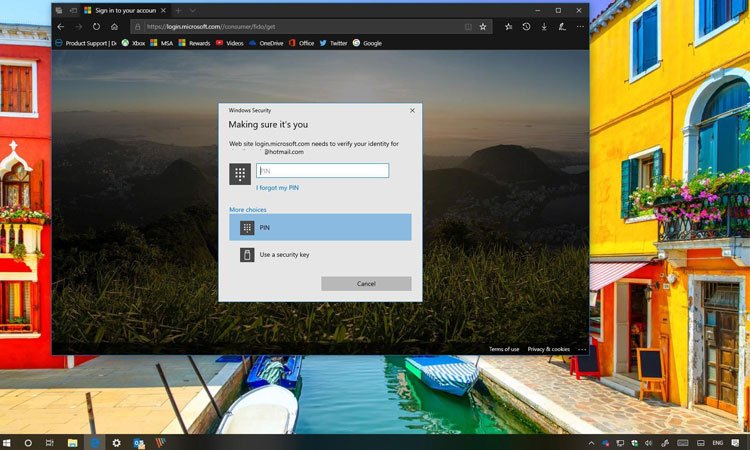Go to the Home page icon

[x=114, y=27]
